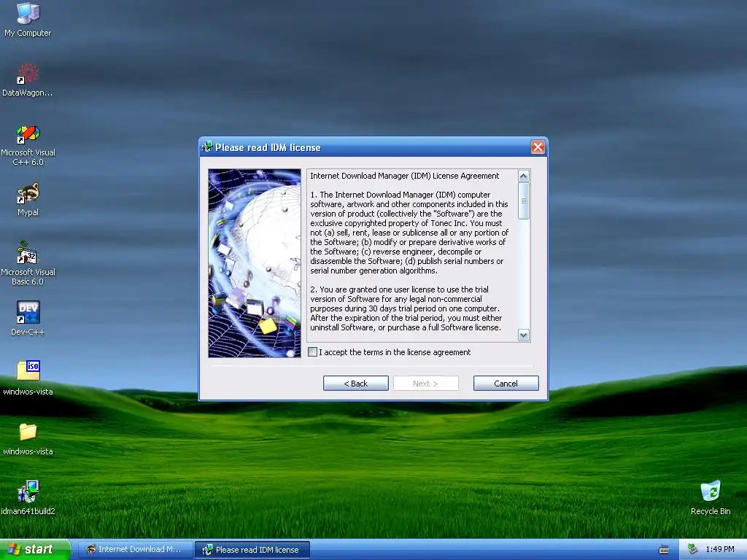Click the license text scrollbar thumb
Screen dimensions: 747x560
tap(523, 201)
